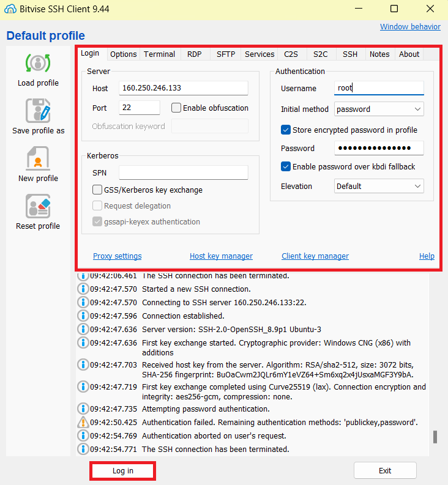Open Proxy settings link
Screen dimensions: 448x485
pyautogui.click(x=118, y=256)
